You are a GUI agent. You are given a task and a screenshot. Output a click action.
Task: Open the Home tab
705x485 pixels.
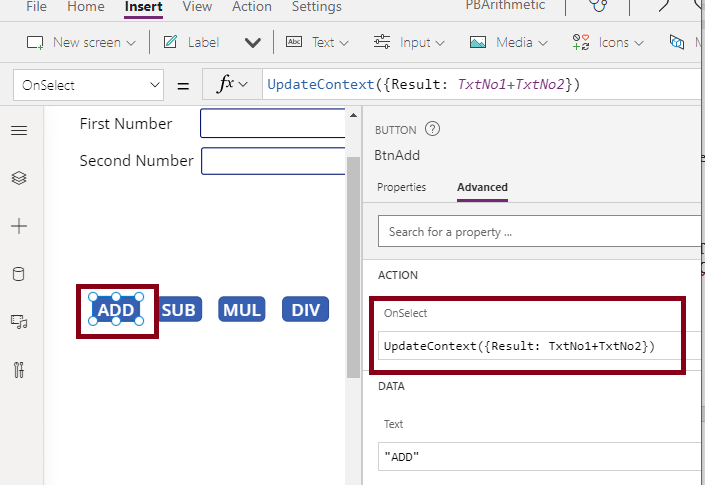(x=86, y=7)
